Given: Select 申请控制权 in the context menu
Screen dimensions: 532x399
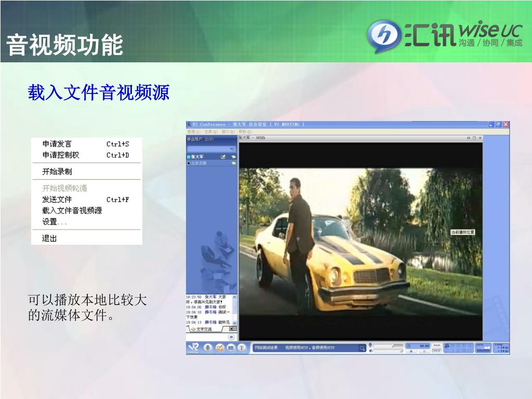Looking at the screenshot, I should (86, 155).
